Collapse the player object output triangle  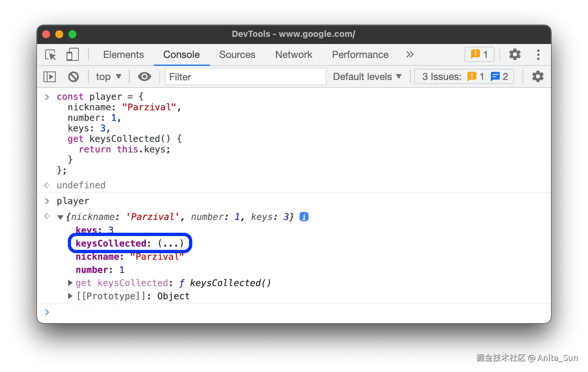pyautogui.click(x=60, y=217)
